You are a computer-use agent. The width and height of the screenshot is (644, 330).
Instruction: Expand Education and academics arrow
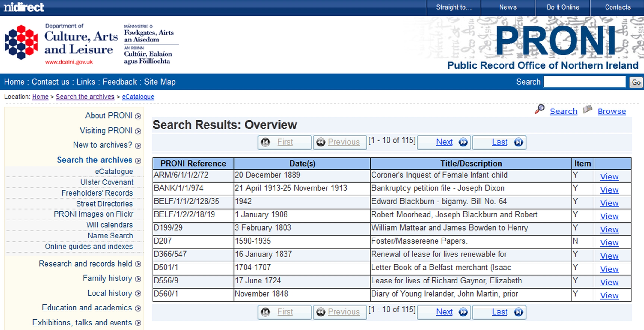[x=138, y=308]
